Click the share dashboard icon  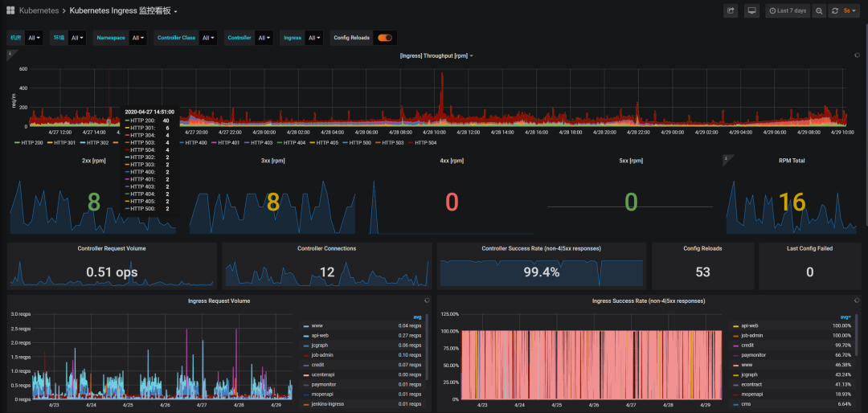(x=730, y=10)
